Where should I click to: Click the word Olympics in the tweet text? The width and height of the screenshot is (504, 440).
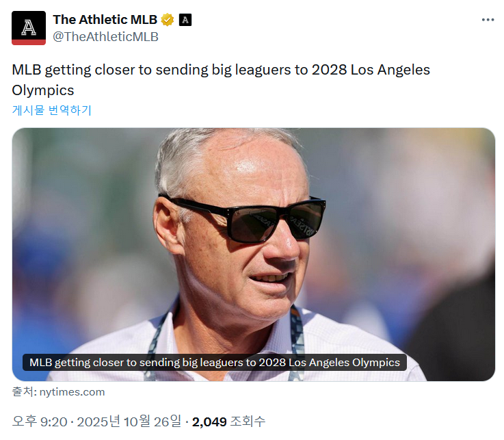42,90
